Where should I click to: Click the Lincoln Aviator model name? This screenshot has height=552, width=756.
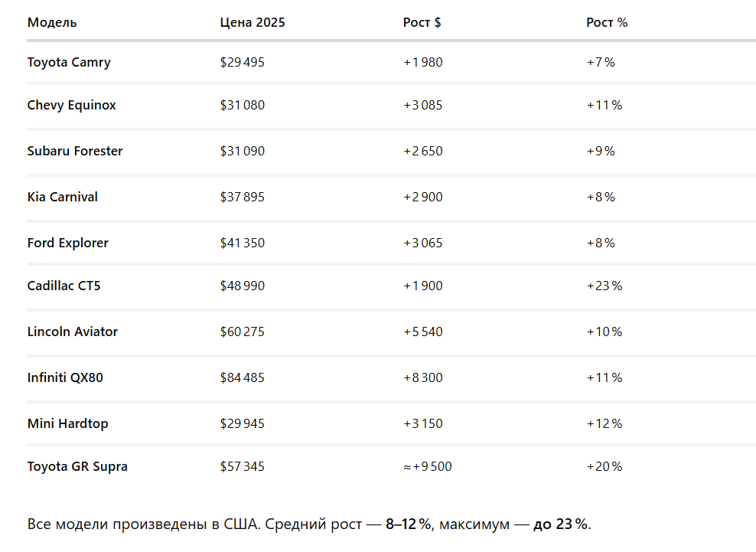(x=73, y=332)
